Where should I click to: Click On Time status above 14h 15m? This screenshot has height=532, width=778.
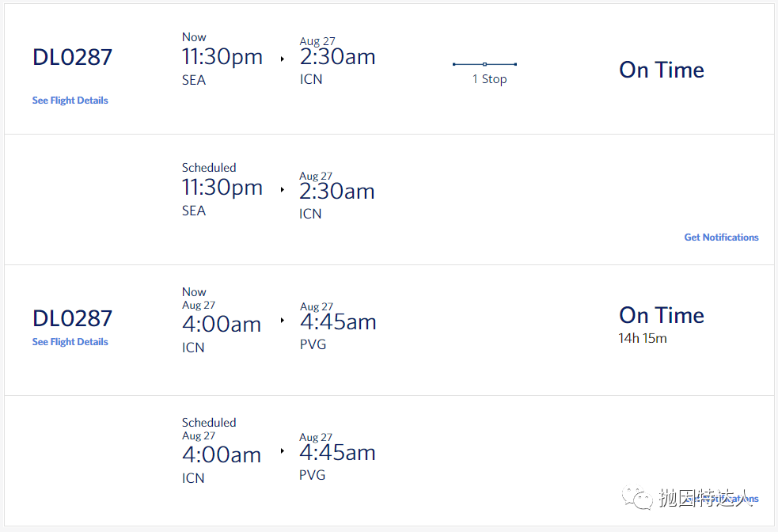[661, 315]
